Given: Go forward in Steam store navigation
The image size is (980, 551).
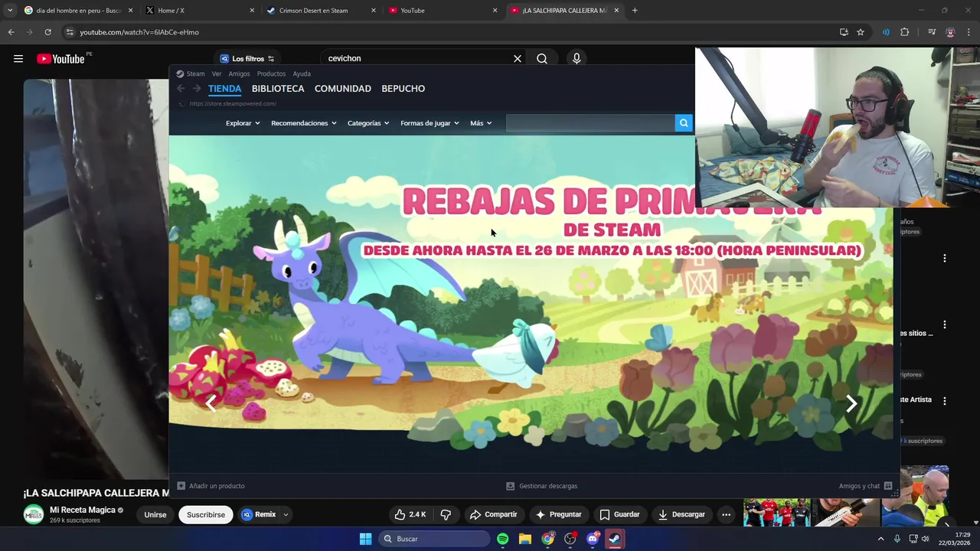Looking at the screenshot, I should (x=197, y=89).
